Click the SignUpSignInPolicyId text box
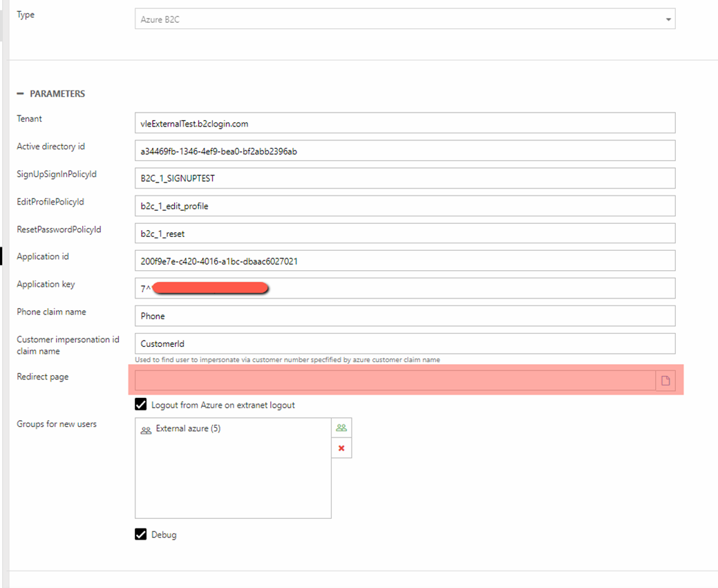The width and height of the screenshot is (718, 588). click(x=404, y=178)
